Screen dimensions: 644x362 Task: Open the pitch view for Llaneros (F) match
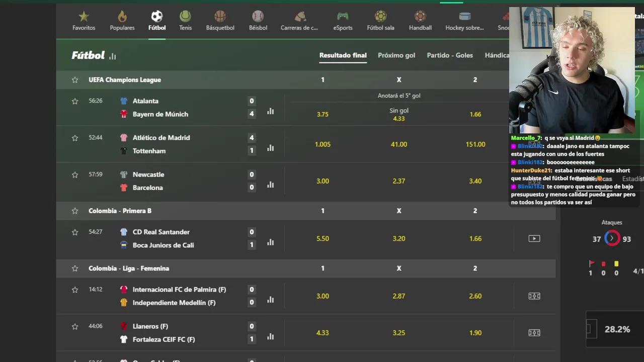(x=534, y=333)
